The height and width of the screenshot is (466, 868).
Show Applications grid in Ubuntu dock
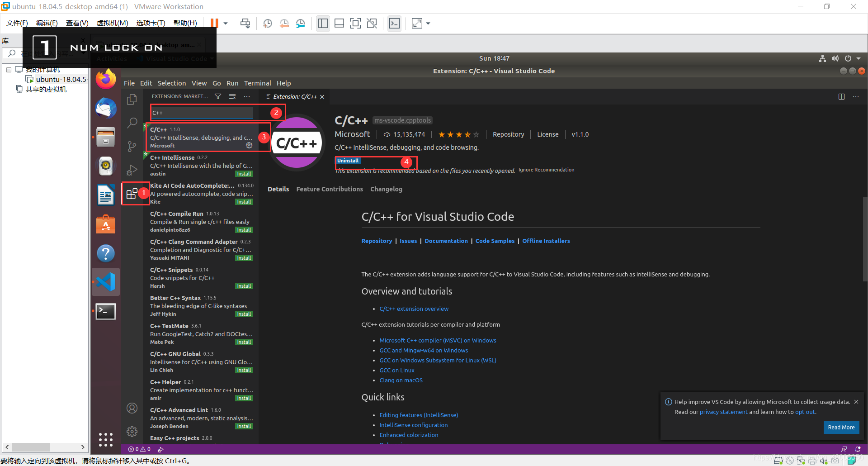106,439
